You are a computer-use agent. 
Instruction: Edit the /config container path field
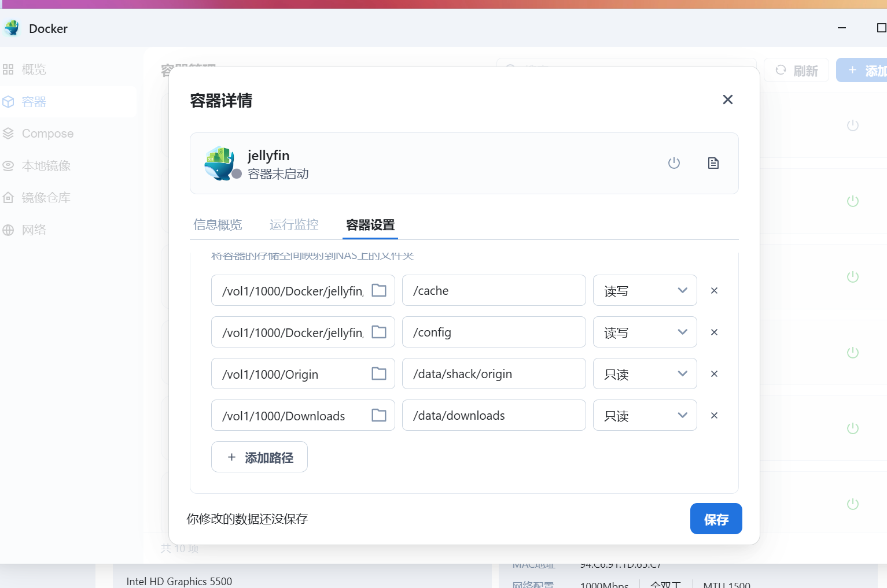494,332
